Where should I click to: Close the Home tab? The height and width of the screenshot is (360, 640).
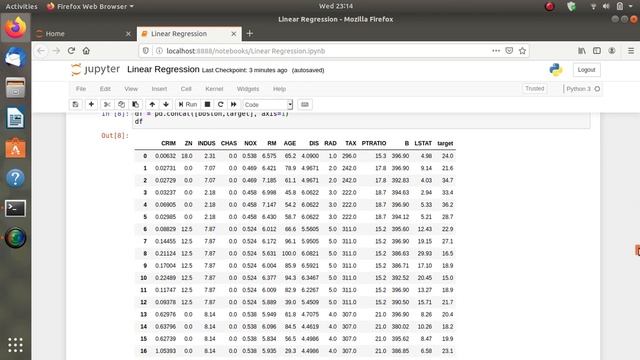pyautogui.click(x=128, y=34)
